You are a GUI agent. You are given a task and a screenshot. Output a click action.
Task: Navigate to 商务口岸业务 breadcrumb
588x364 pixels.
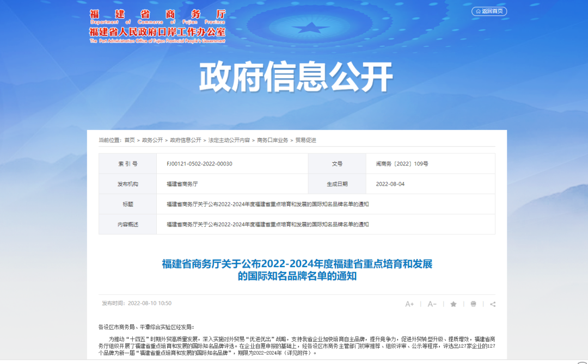click(x=273, y=140)
